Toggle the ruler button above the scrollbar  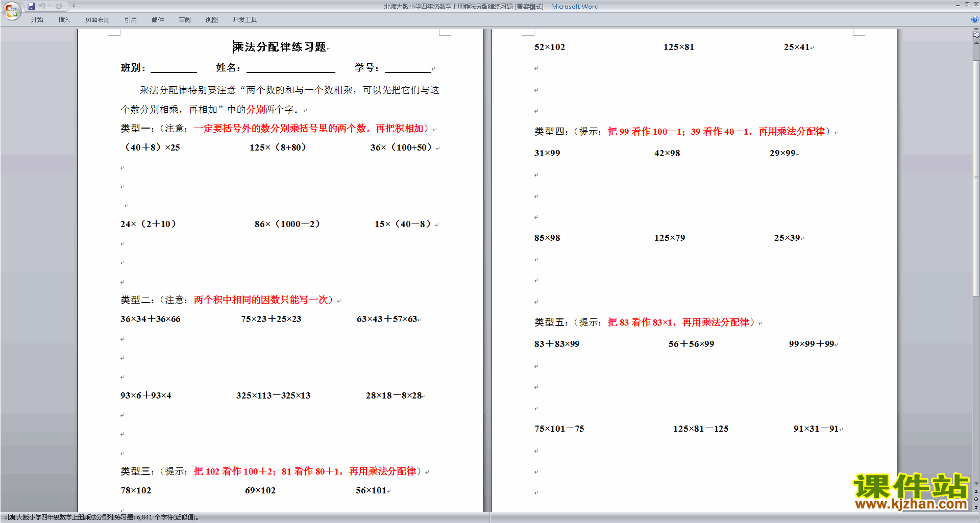(976, 35)
